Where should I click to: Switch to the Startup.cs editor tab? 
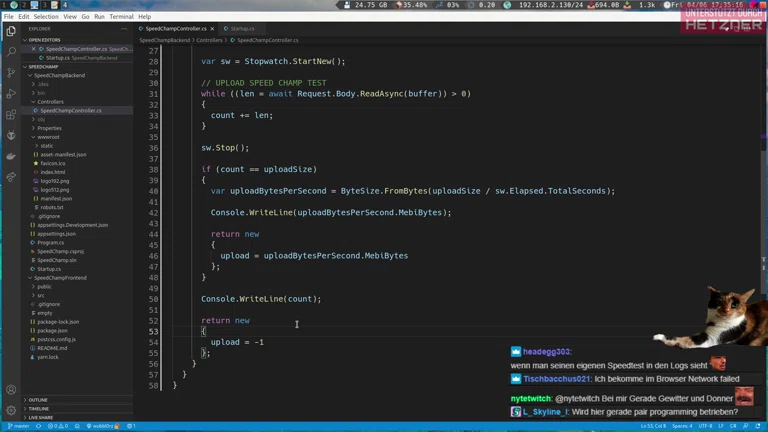(x=242, y=29)
